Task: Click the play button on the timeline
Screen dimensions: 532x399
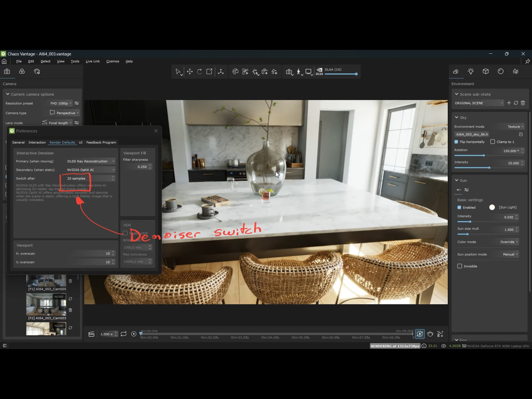Action: click(134, 334)
